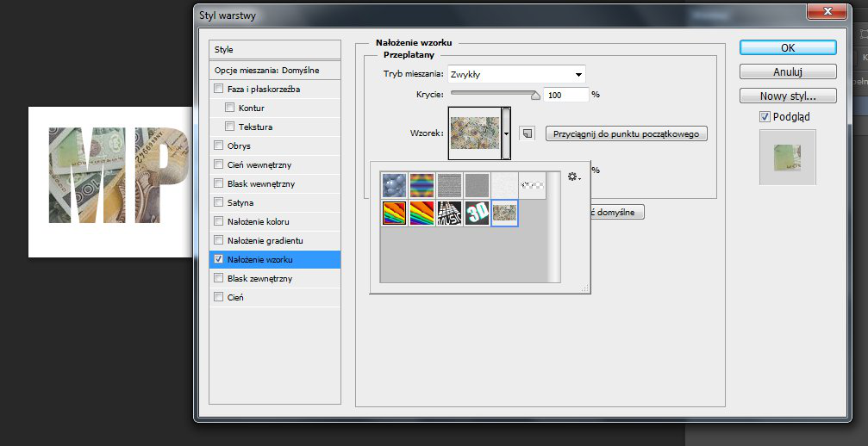This screenshot has width=868, height=446.
Task: Select Opcje mieszania: Domyślne entry
Action: [x=275, y=71]
